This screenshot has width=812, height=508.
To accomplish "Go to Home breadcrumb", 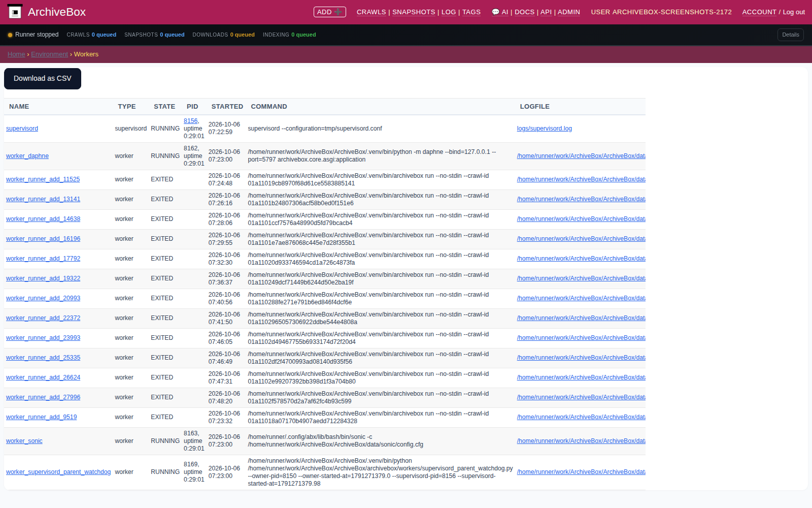I will pos(16,54).
